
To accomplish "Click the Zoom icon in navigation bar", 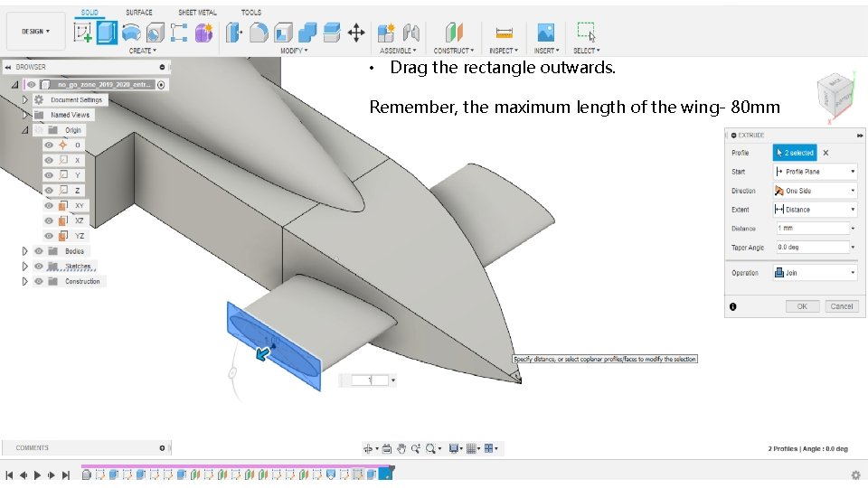I will (416, 449).
